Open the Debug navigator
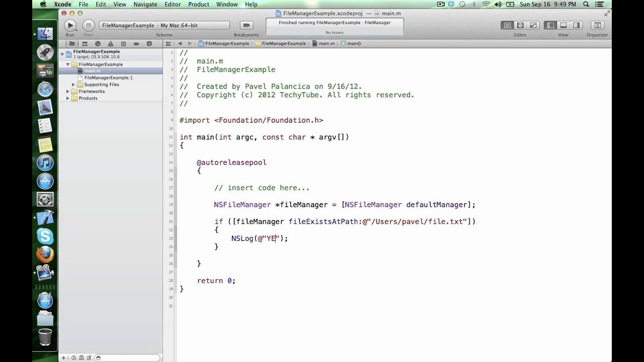 click(x=124, y=44)
